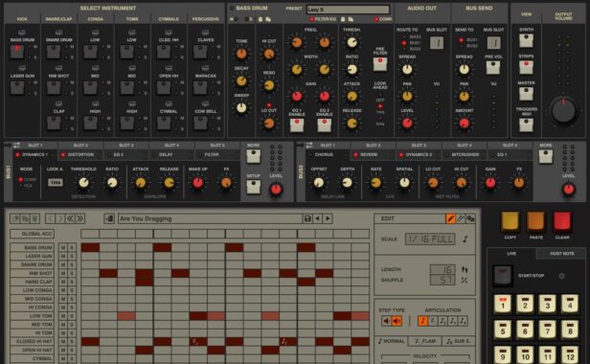590x364 pixels.
Task: Select the last articulation note icon
Action: pyautogui.click(x=463, y=321)
